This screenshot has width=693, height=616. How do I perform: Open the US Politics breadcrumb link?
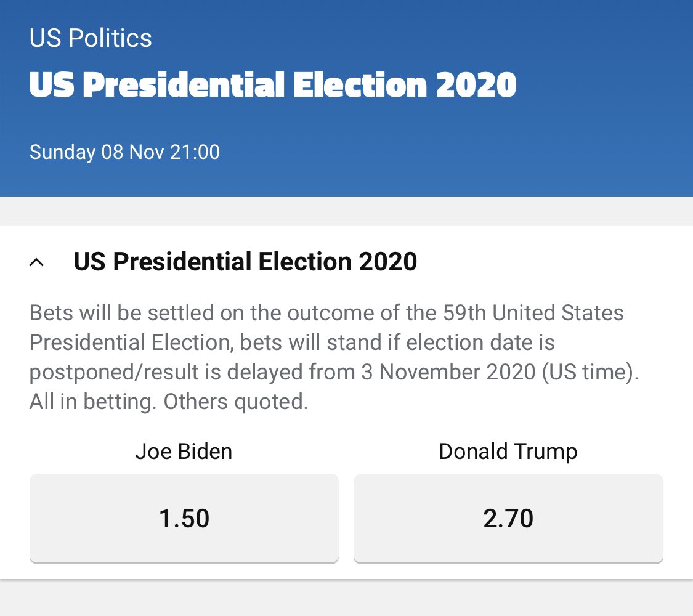[91, 38]
